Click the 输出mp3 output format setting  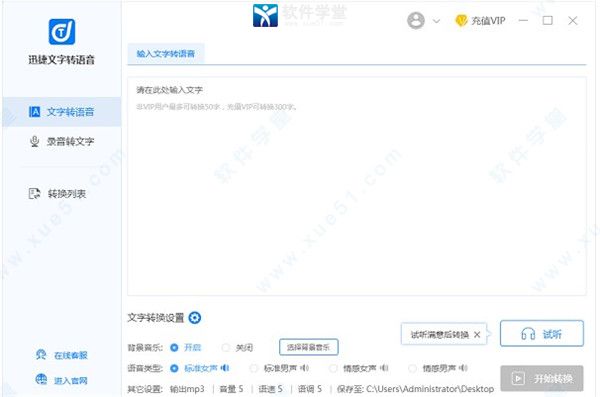click(187, 389)
